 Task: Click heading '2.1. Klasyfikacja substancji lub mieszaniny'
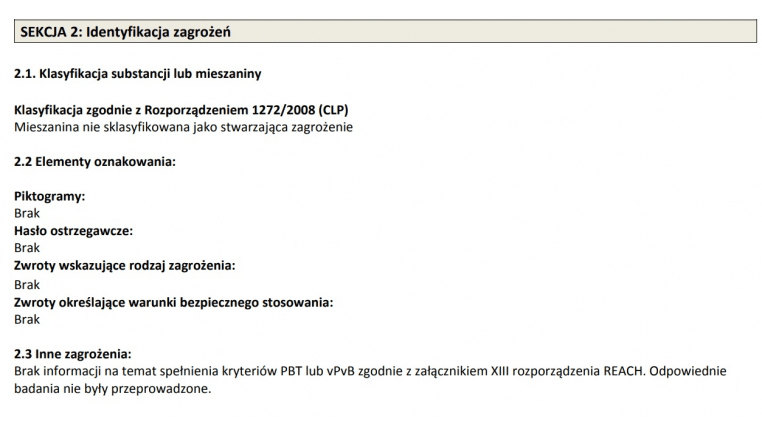138,74
